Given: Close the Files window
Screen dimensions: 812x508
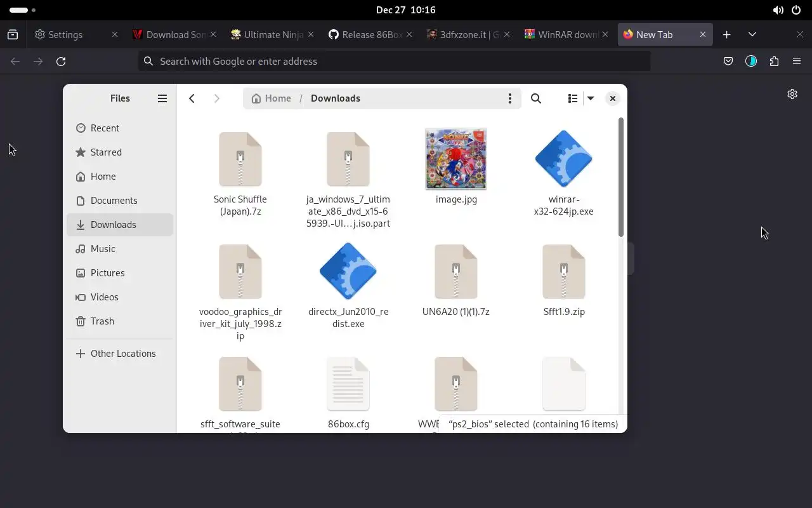Looking at the screenshot, I should 612,98.
